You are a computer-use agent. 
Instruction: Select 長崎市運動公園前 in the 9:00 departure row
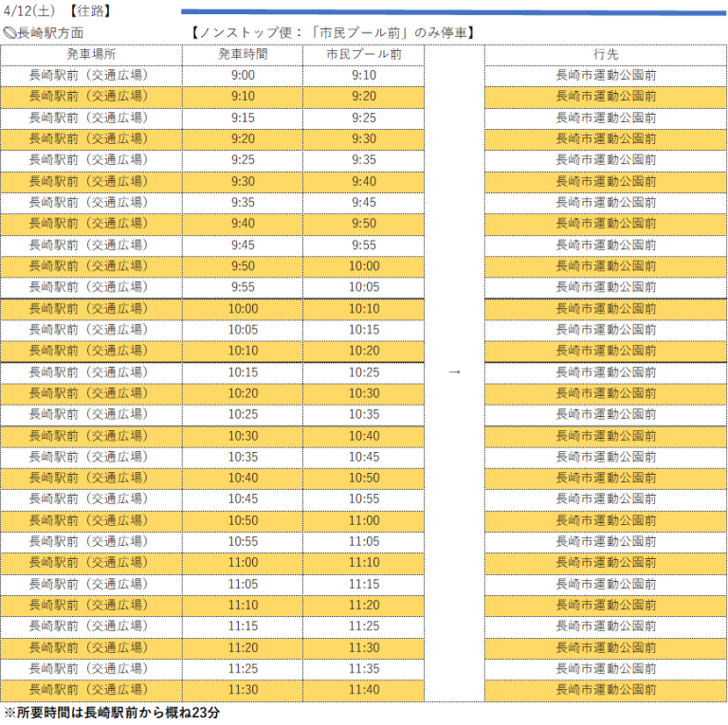(606, 75)
